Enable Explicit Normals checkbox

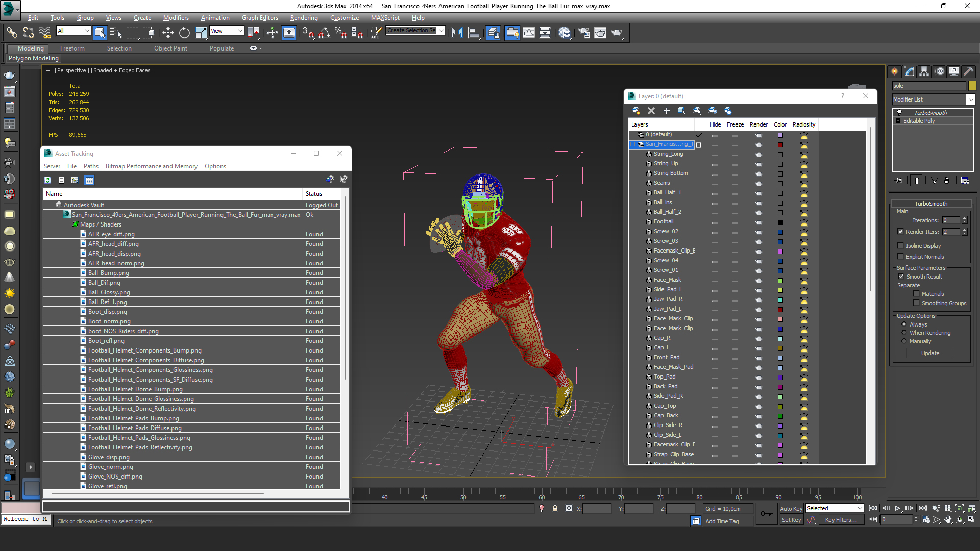tap(901, 257)
